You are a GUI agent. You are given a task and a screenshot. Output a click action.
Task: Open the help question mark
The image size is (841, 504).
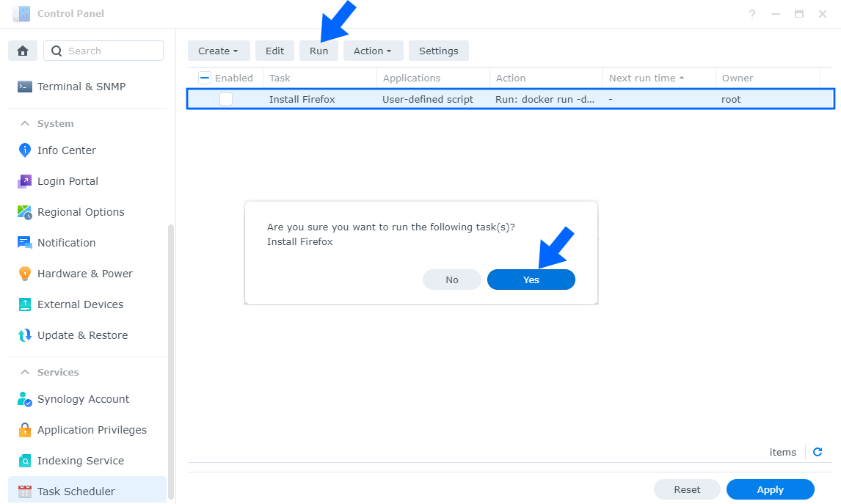(x=752, y=14)
